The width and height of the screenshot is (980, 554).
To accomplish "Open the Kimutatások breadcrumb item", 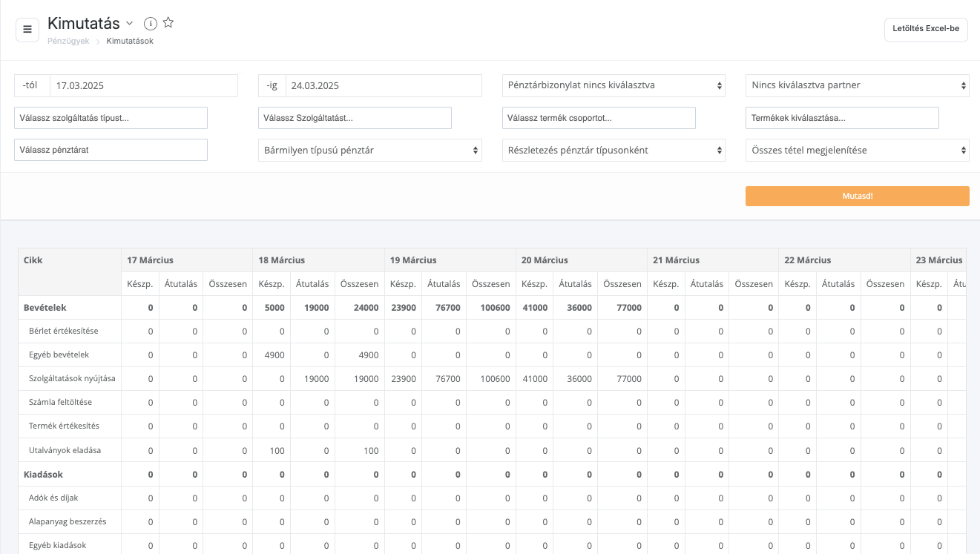I will click(130, 42).
